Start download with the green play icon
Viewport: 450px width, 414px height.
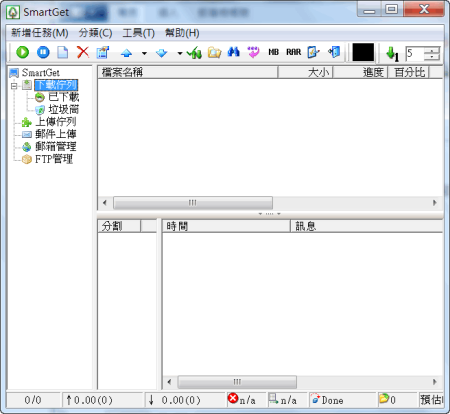coord(23,52)
